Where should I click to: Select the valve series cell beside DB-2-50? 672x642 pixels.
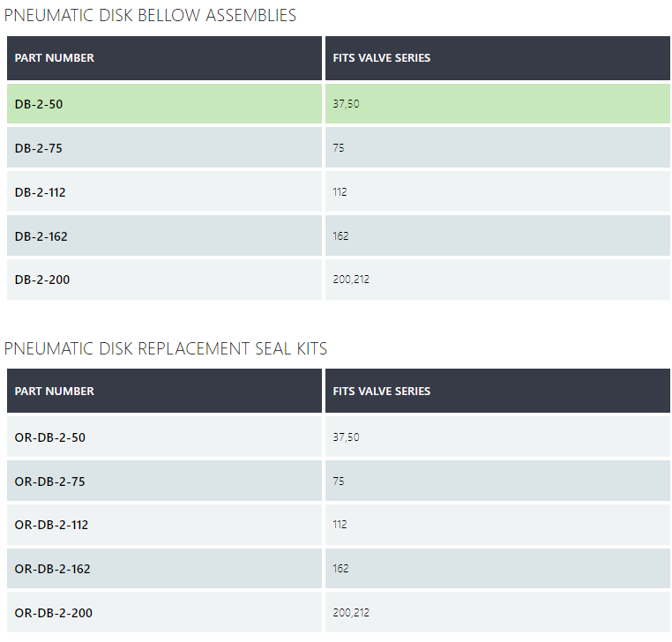[x=347, y=104]
